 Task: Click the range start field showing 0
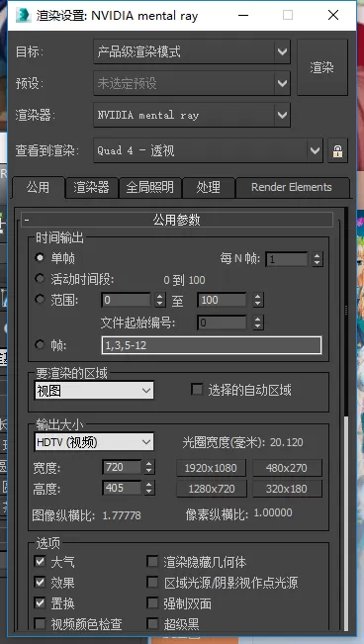point(127,300)
